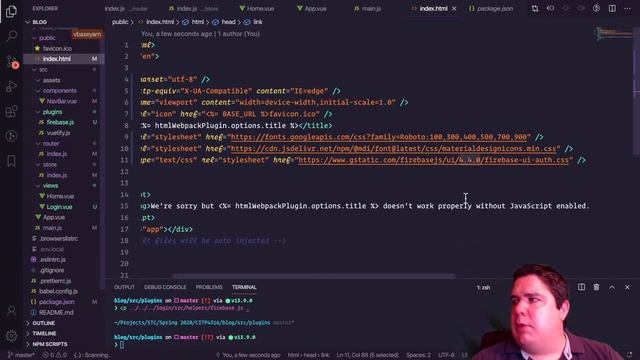The image size is (640, 360).
Task: Click the Spaces: 2 indentation status item
Action: [x=418, y=355]
